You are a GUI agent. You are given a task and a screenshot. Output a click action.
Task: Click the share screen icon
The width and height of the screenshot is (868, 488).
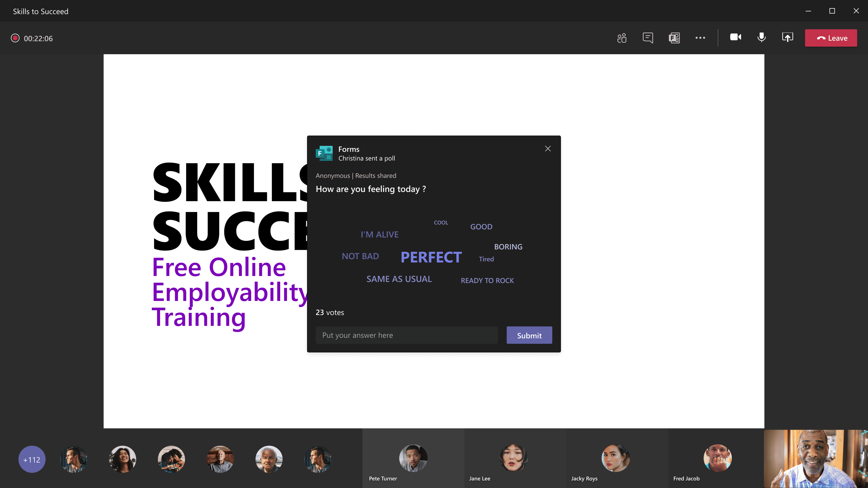tap(787, 37)
